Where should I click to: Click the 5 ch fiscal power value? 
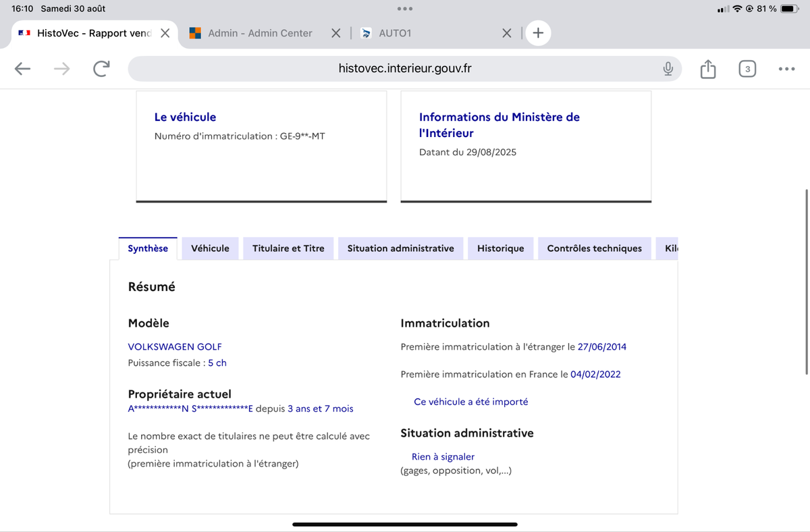point(217,363)
